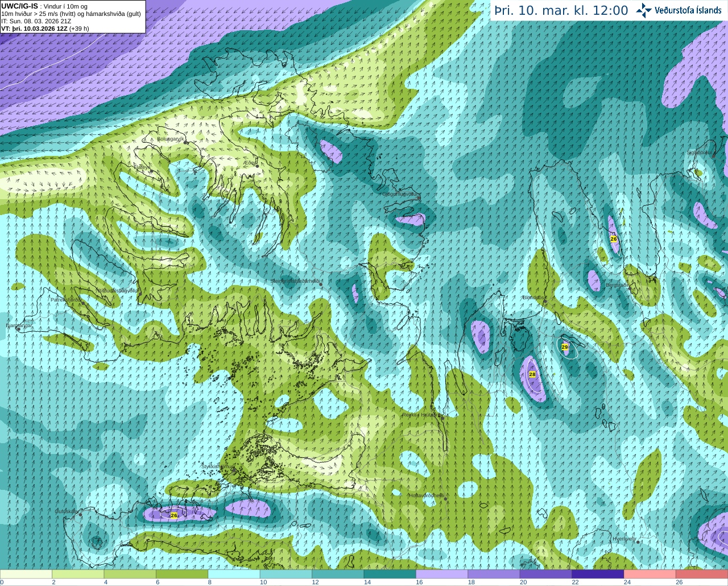
Task: Click the 24–26 m/s legend color
Action: (x=650, y=574)
